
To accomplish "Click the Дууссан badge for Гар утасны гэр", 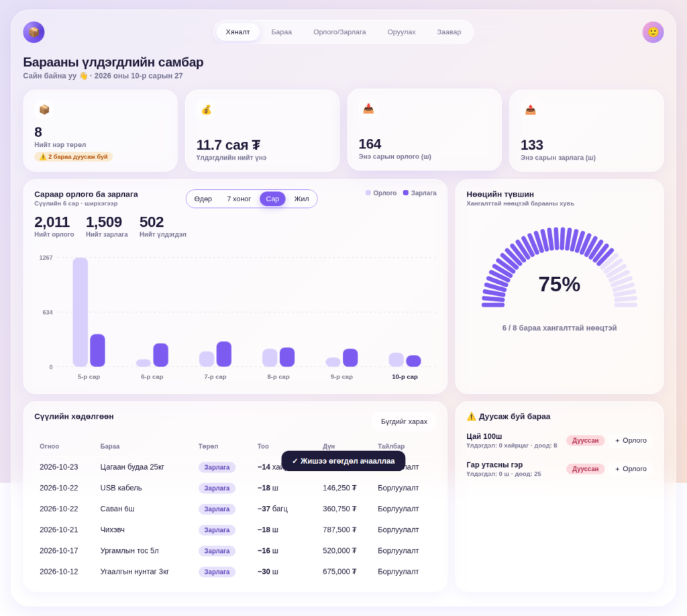I will pyautogui.click(x=585, y=469).
